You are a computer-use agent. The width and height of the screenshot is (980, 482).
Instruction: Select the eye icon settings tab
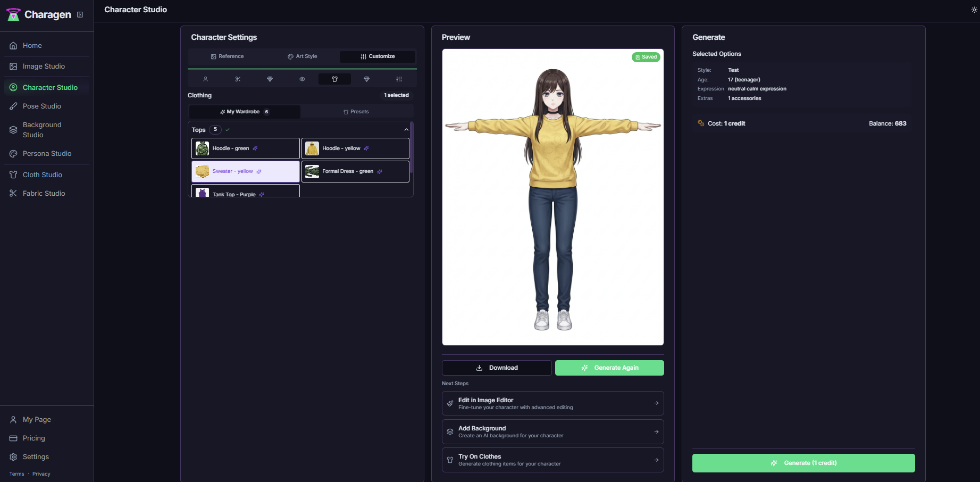(x=302, y=79)
